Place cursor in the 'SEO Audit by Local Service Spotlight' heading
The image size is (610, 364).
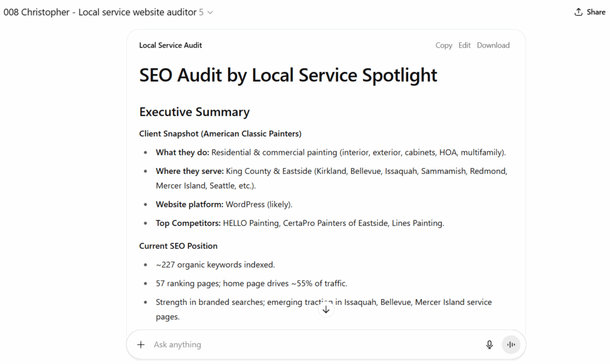[x=288, y=75]
